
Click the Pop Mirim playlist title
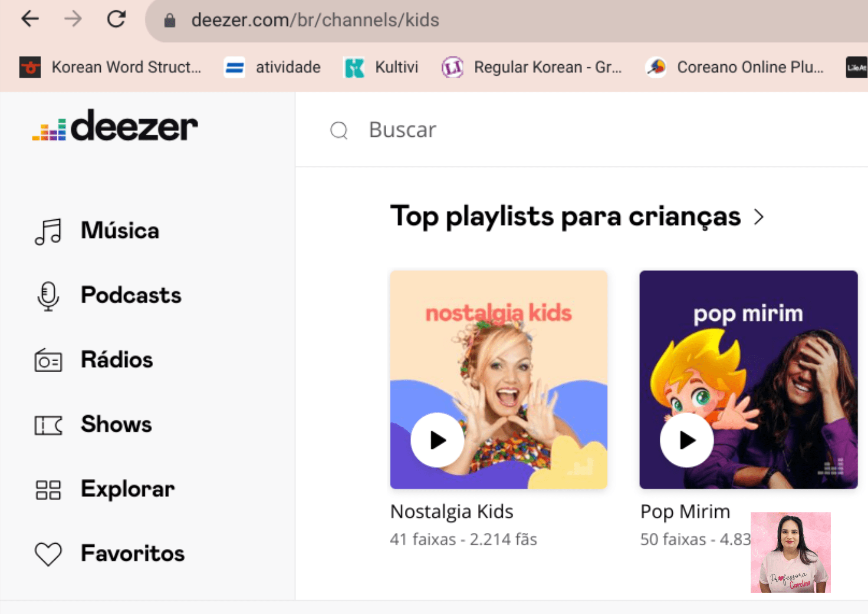click(x=685, y=512)
